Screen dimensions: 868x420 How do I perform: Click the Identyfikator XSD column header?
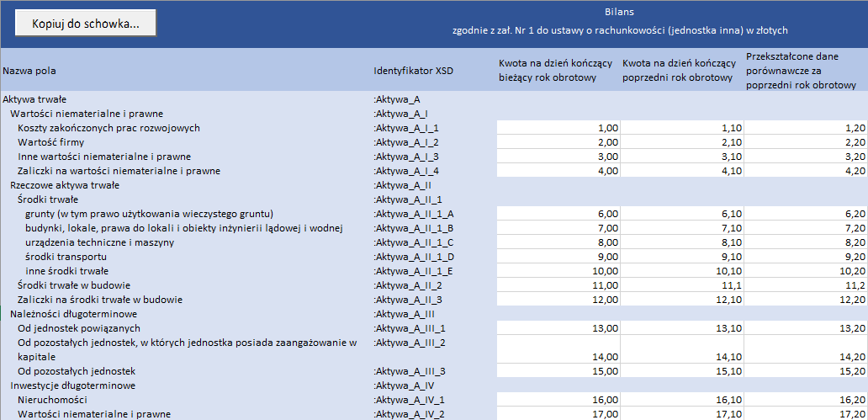(x=414, y=71)
